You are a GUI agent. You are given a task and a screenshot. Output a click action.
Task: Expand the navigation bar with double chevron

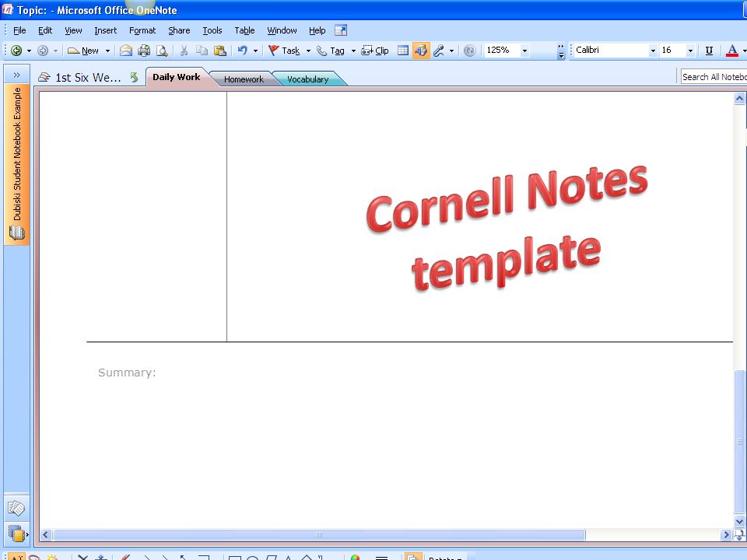(x=16, y=75)
